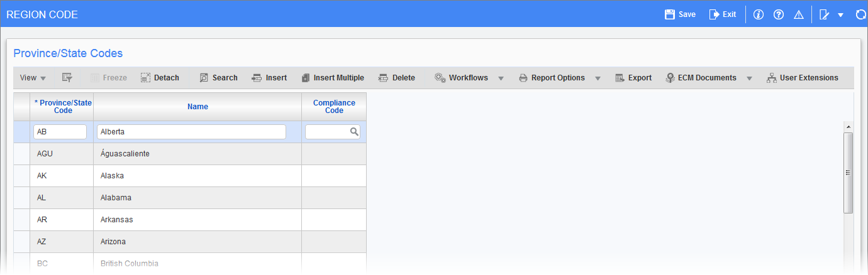Click the row selector for Alberta row
Screen dimensions: 868x275
tap(21, 132)
